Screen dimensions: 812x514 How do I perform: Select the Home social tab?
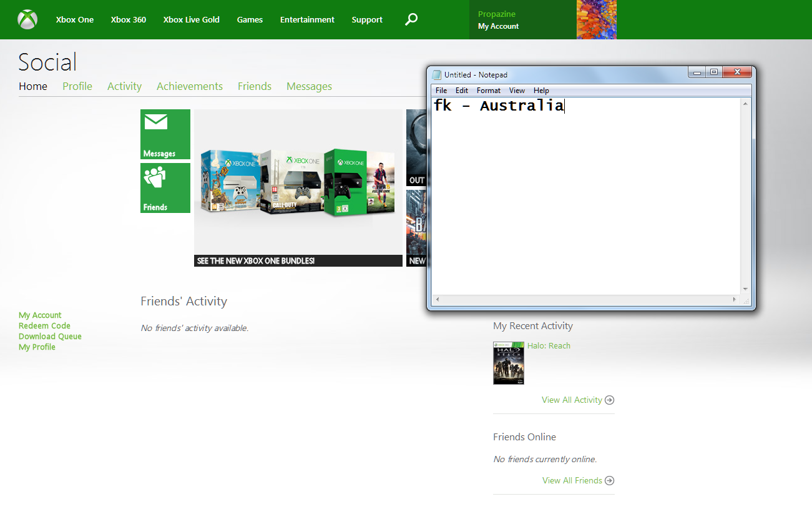tap(33, 86)
